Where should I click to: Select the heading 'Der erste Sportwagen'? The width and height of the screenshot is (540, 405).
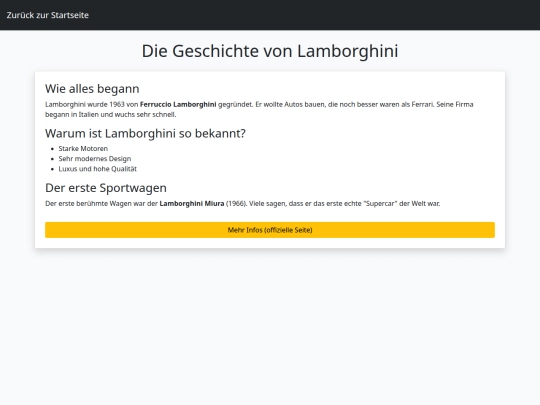[106, 188]
